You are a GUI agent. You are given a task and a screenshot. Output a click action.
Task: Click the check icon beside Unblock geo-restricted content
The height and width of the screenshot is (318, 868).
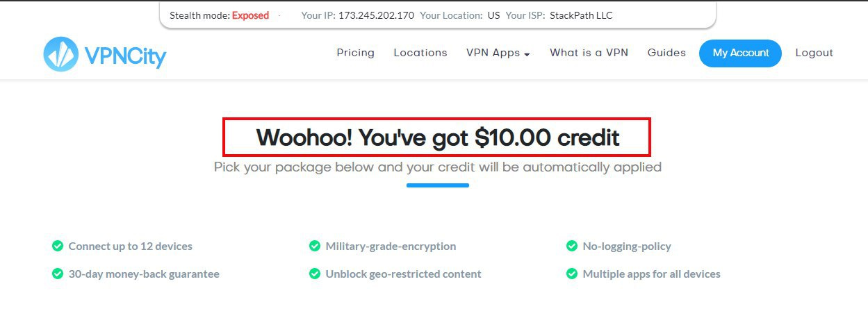315,274
